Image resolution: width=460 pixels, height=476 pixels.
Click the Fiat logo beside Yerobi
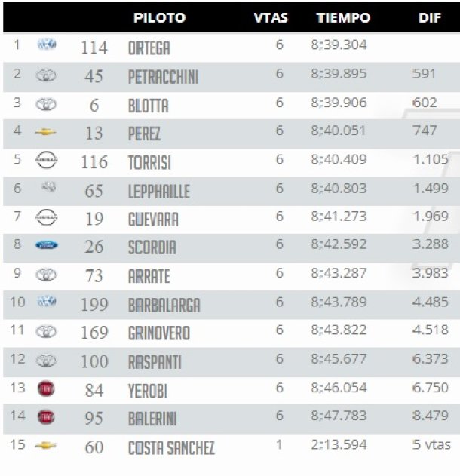[x=46, y=388]
